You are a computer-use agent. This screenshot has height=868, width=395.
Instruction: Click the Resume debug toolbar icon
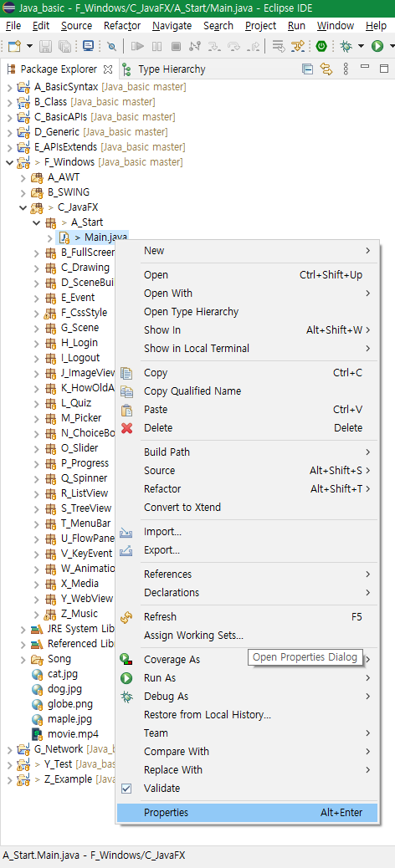click(137, 47)
